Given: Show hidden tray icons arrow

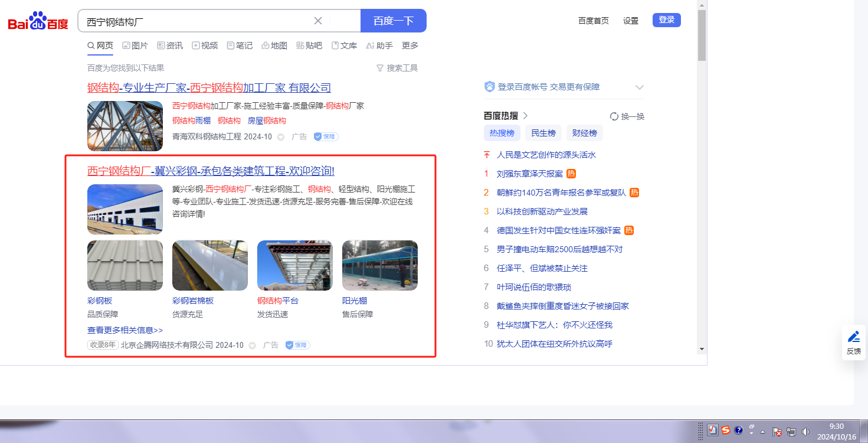Looking at the screenshot, I should point(764,432).
